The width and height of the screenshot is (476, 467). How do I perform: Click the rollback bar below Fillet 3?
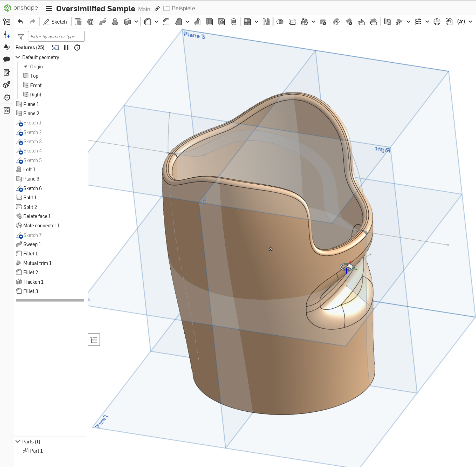(x=50, y=301)
